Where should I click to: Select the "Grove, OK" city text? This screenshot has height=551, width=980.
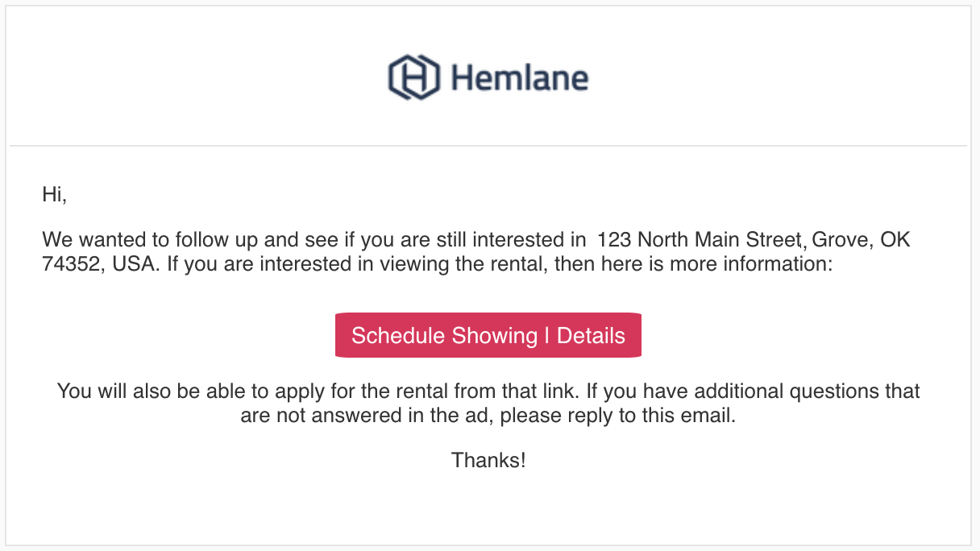[862, 240]
